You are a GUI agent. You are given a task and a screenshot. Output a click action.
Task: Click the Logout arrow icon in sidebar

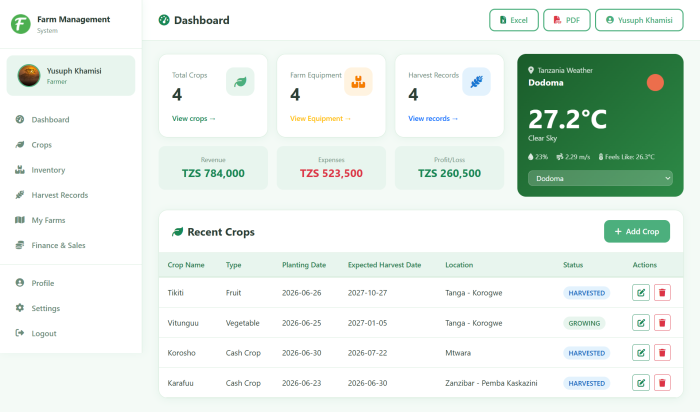click(20, 333)
